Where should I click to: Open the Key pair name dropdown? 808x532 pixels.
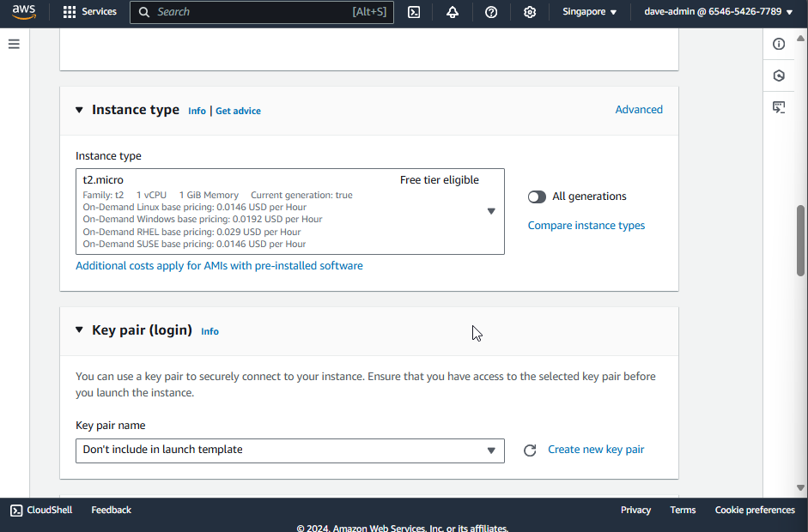click(290, 450)
